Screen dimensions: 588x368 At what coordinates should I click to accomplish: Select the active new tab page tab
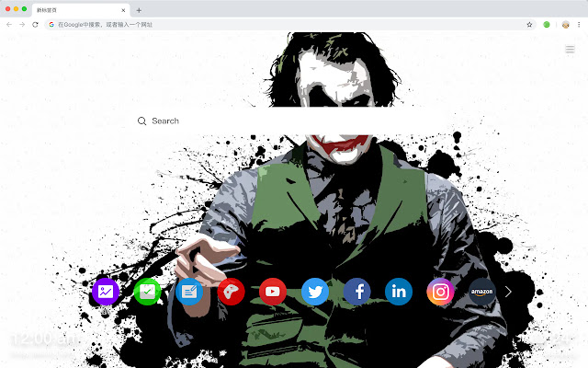(x=81, y=10)
